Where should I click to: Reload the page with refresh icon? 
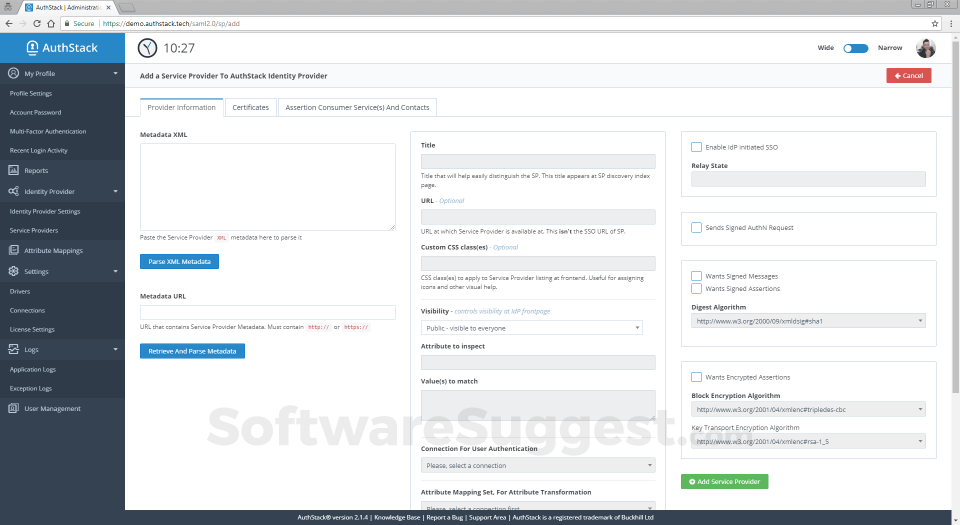[x=37, y=23]
